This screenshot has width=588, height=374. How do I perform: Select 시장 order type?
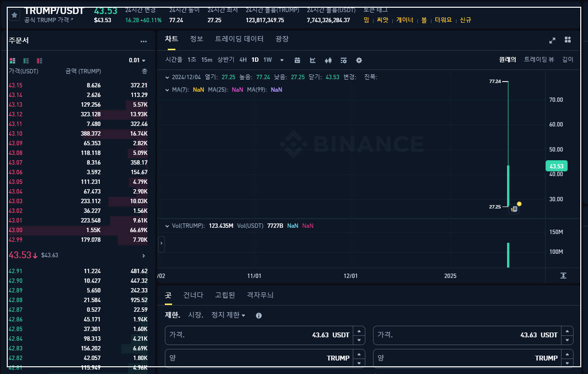(x=196, y=315)
